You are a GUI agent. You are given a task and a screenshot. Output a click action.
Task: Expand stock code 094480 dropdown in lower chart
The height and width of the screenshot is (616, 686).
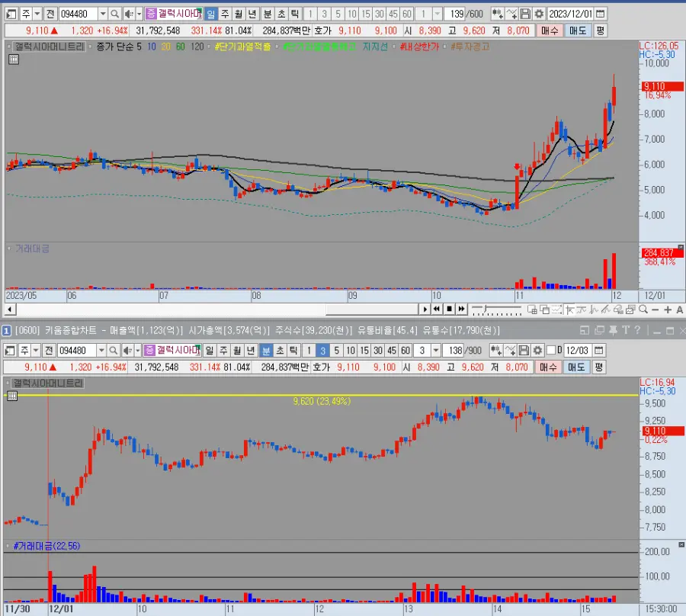tap(101, 351)
